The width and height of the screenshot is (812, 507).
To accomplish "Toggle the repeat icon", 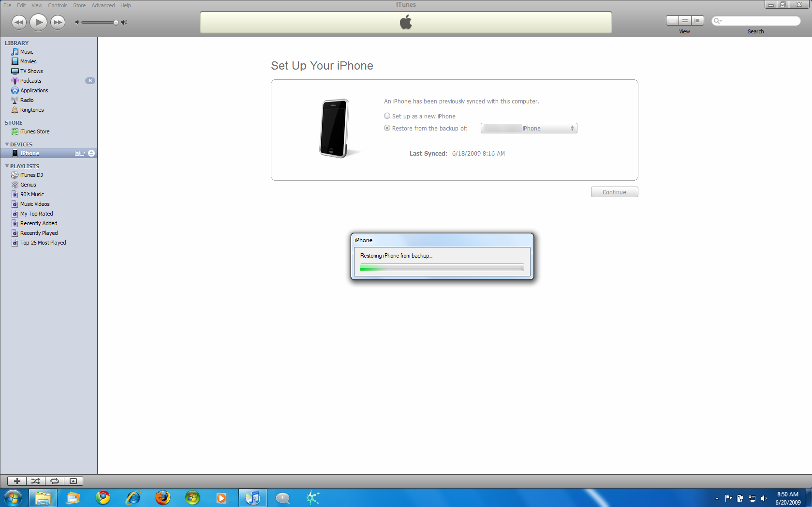I will (x=55, y=481).
